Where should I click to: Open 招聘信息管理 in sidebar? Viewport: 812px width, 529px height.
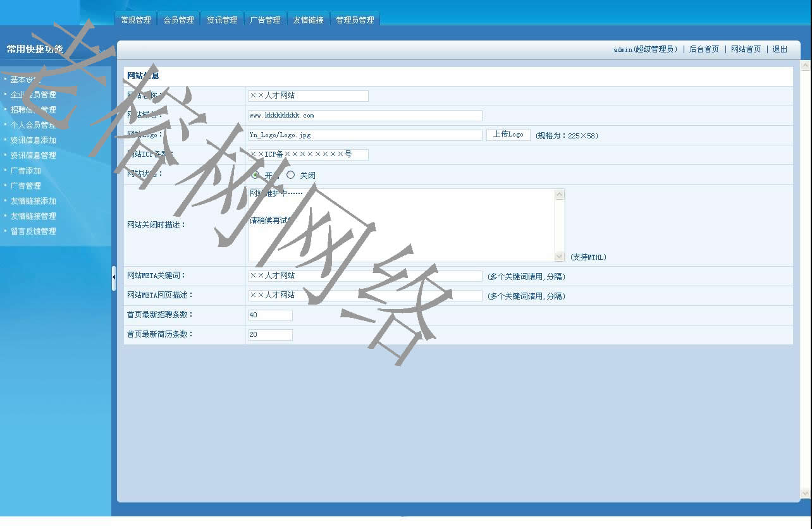[x=33, y=110]
